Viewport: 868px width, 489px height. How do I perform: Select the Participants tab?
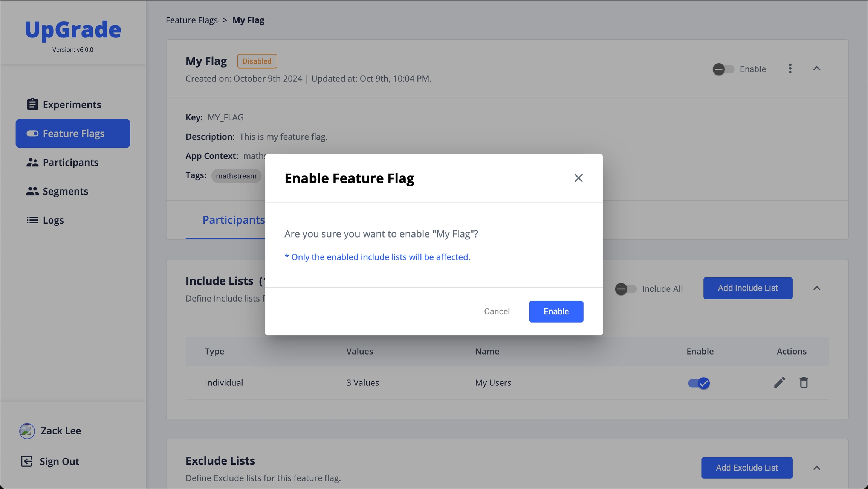pyautogui.click(x=233, y=220)
